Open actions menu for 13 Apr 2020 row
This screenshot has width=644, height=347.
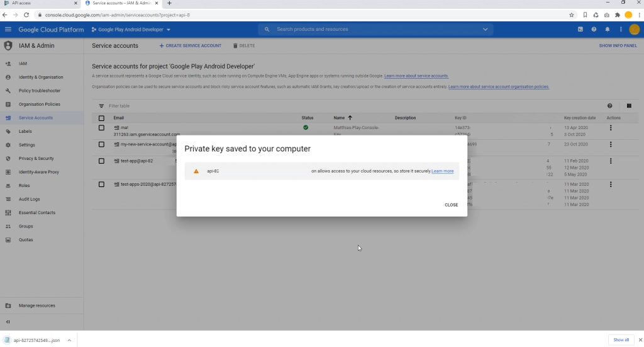[x=611, y=128]
